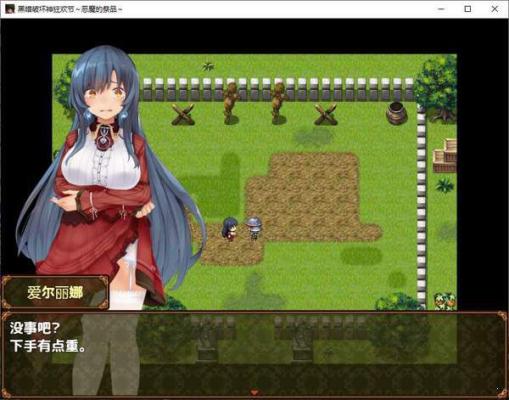Click the right crossed wooden barricade
This screenshot has height=400, width=509.
[326, 114]
